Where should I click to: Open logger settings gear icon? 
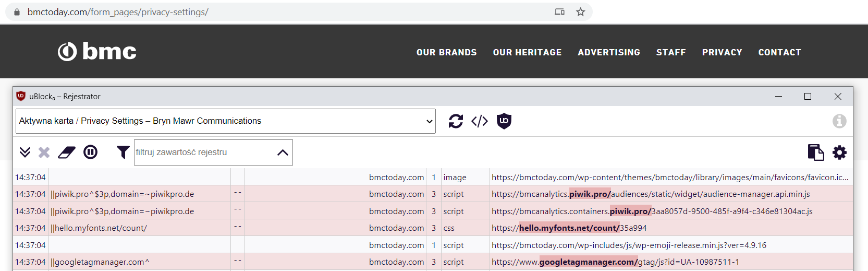pos(839,152)
